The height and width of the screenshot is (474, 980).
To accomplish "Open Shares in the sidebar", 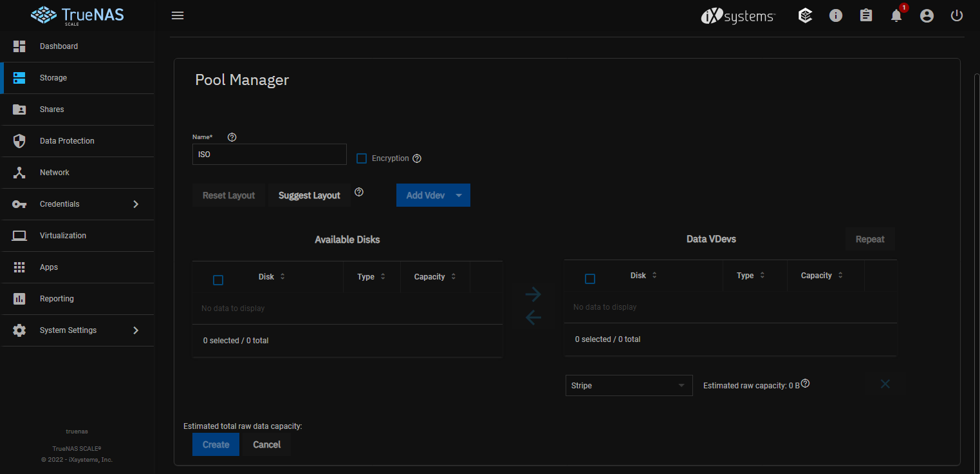I will point(77,109).
